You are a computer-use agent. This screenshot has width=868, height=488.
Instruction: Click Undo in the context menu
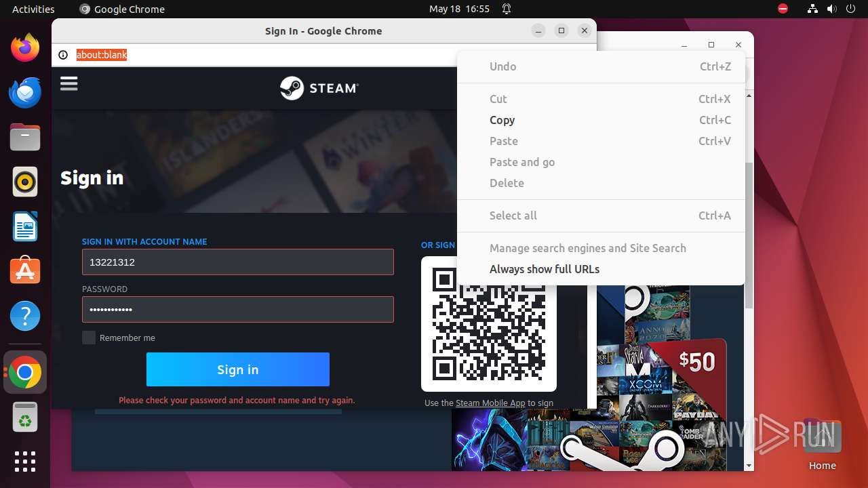pos(601,66)
